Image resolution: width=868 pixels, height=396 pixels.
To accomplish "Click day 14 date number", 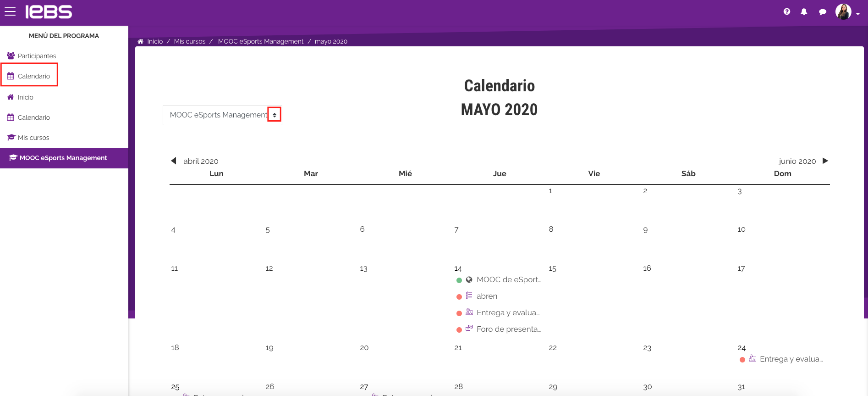I will coord(458,268).
